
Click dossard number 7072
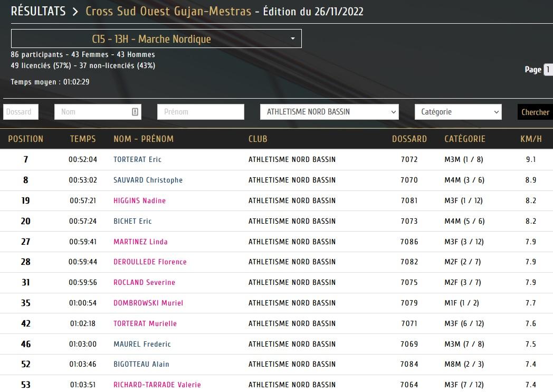(x=409, y=159)
